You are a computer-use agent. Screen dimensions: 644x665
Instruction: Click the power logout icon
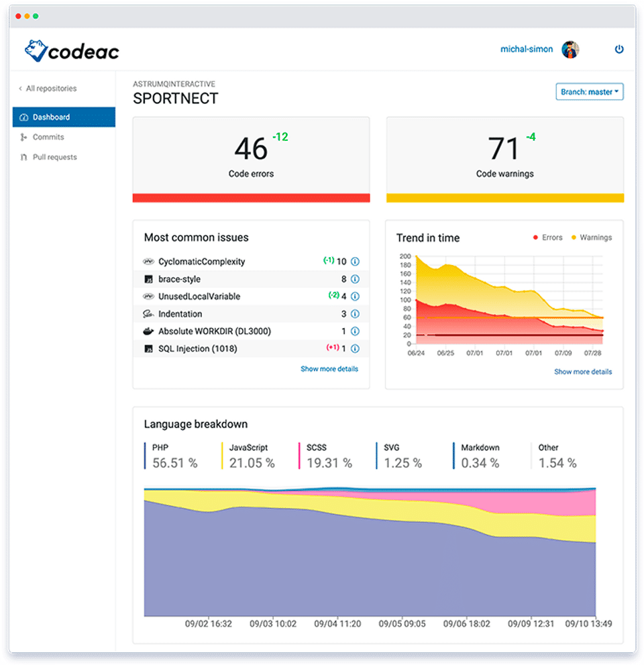(619, 49)
